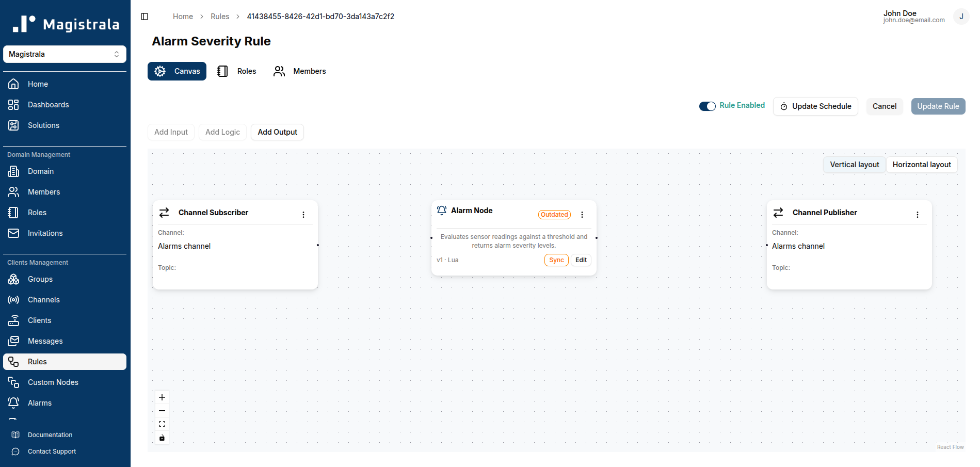Open Messages in sidebar
This screenshot has width=980, height=467.
coord(65,341)
